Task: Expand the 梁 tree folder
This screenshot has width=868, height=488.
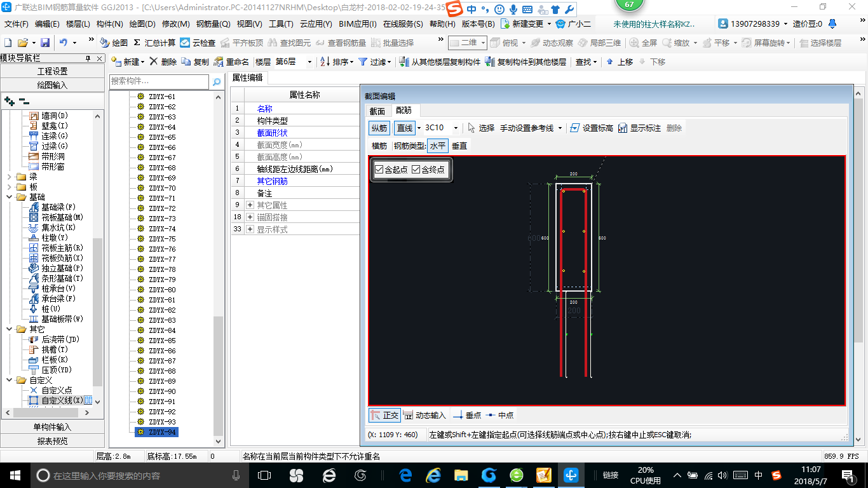Action: pos(9,177)
